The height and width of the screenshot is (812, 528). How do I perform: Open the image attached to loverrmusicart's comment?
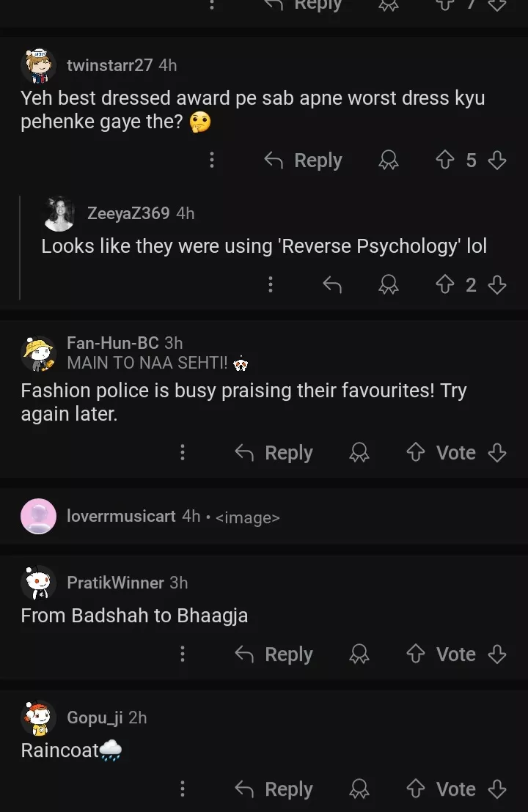coord(248,517)
